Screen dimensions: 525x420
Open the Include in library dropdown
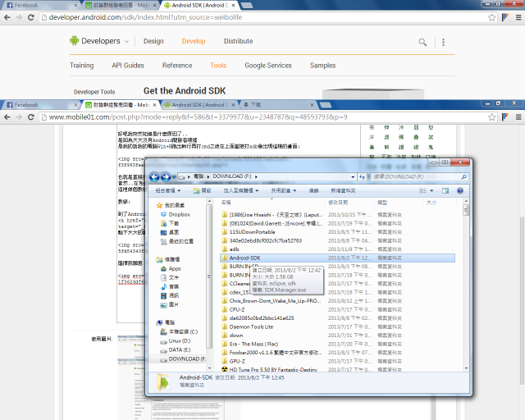click(x=241, y=190)
